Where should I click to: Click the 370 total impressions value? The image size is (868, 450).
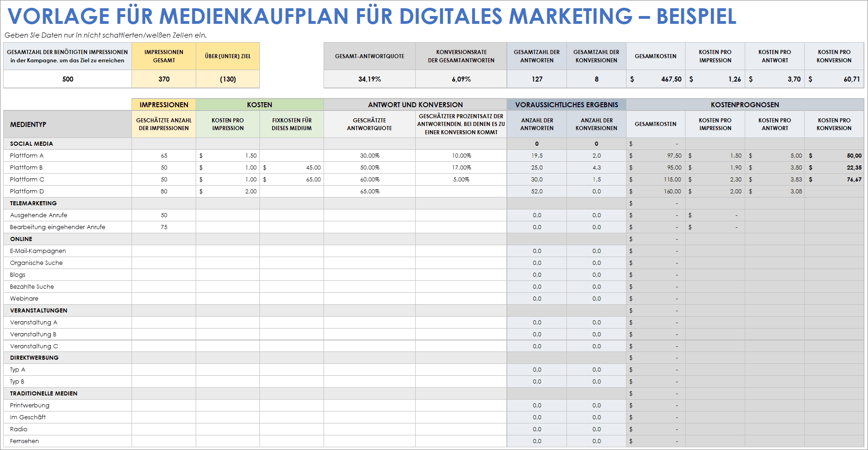164,79
